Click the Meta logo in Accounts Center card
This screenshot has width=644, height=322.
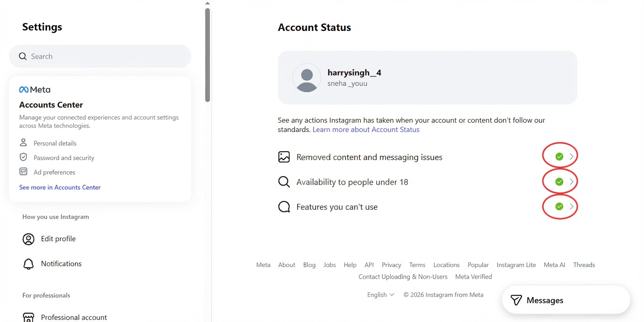pos(34,89)
